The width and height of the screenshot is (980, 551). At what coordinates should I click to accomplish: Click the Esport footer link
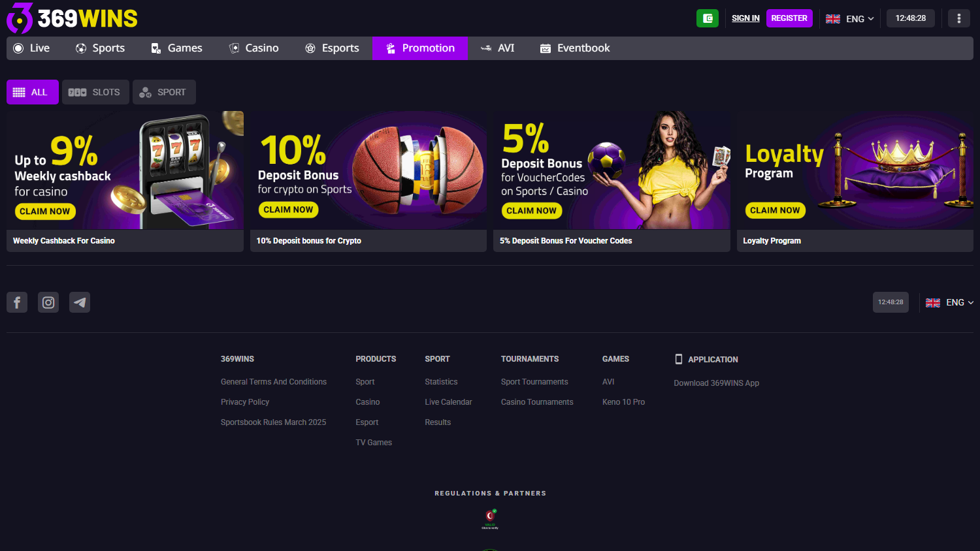[x=367, y=422]
